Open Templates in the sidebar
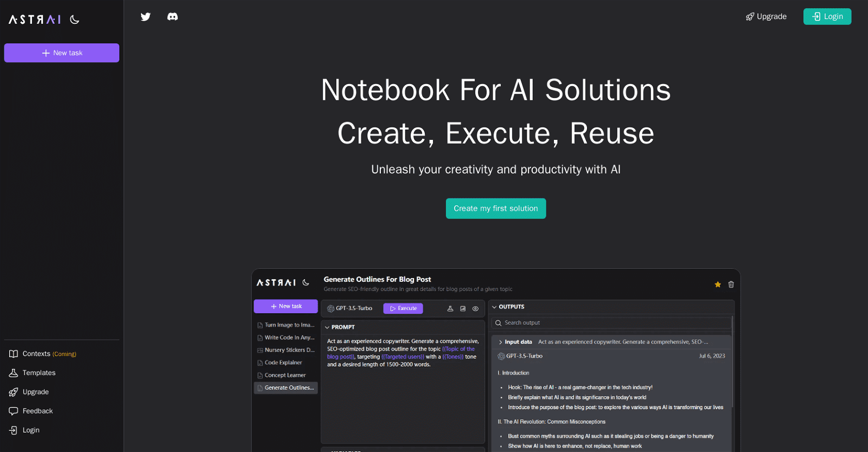 (39, 373)
